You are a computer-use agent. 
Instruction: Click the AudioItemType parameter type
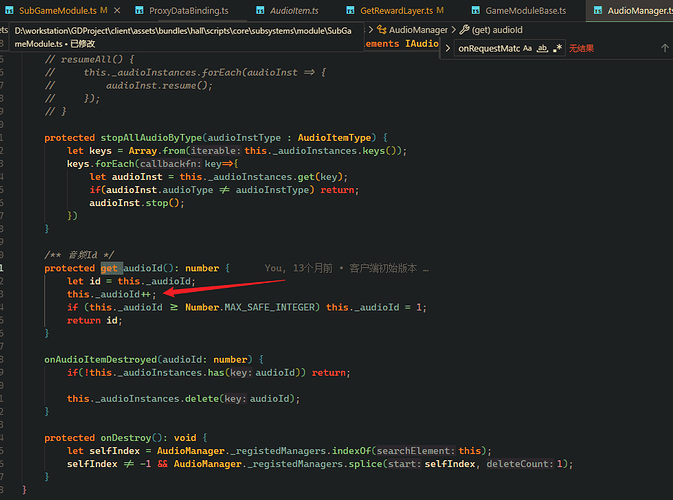click(x=334, y=138)
